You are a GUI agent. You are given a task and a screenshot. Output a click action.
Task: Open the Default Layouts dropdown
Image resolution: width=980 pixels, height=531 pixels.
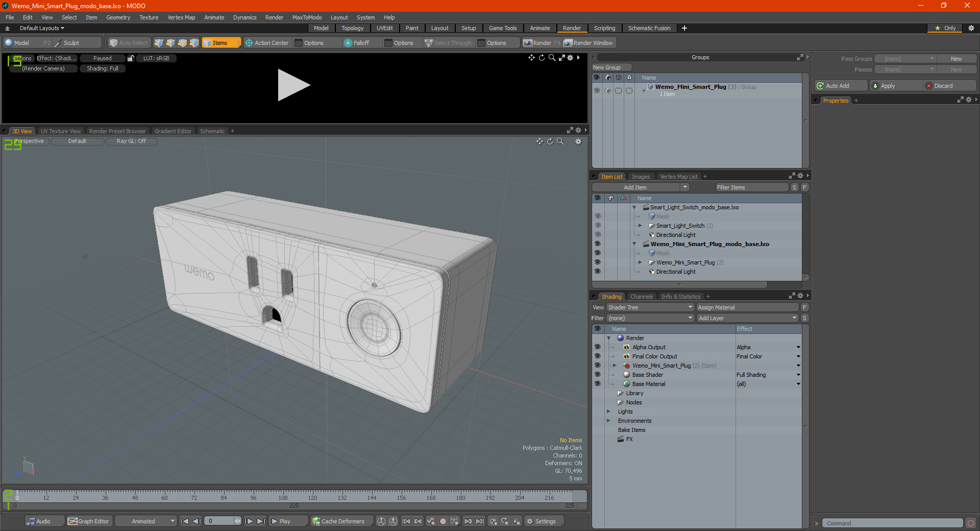(x=42, y=28)
